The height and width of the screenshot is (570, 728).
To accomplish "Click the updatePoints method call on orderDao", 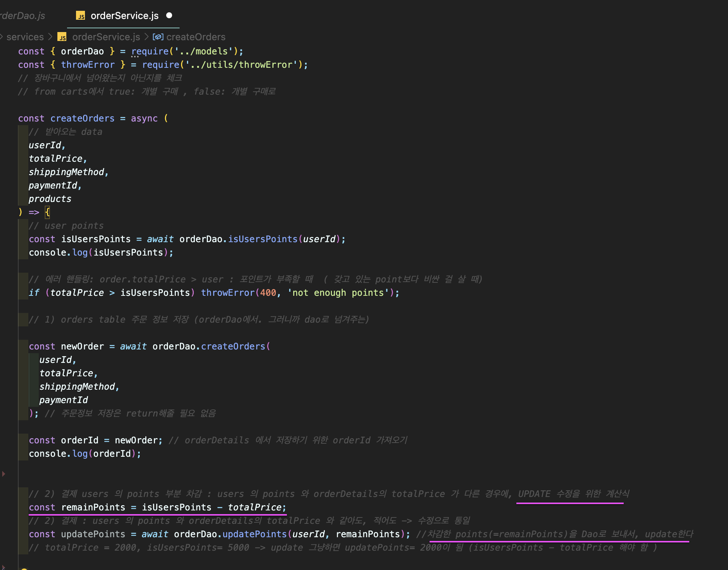I will click(x=254, y=534).
